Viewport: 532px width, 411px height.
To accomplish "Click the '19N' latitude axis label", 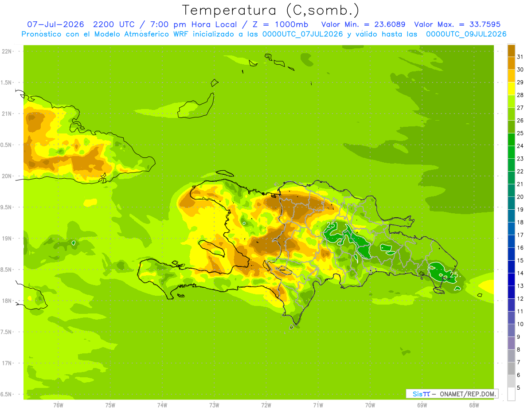I will (x=7, y=239).
